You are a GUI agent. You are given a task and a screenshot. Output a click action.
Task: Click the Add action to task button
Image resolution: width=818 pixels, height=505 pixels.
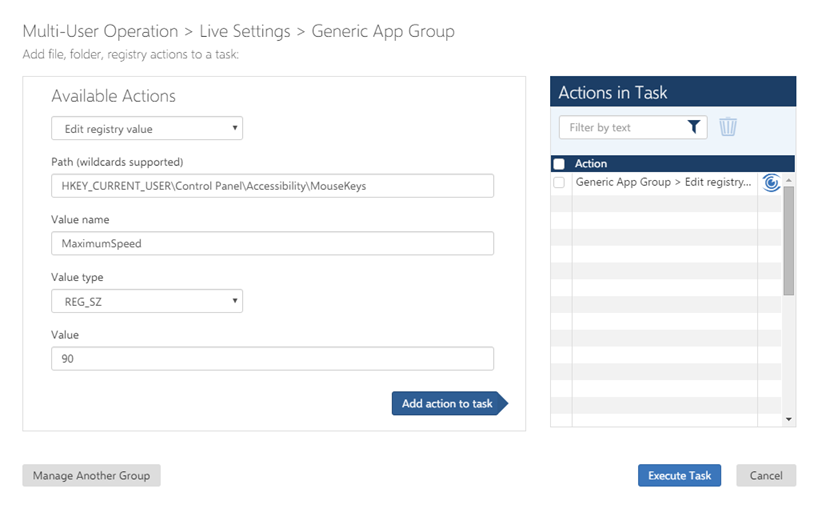tap(448, 404)
